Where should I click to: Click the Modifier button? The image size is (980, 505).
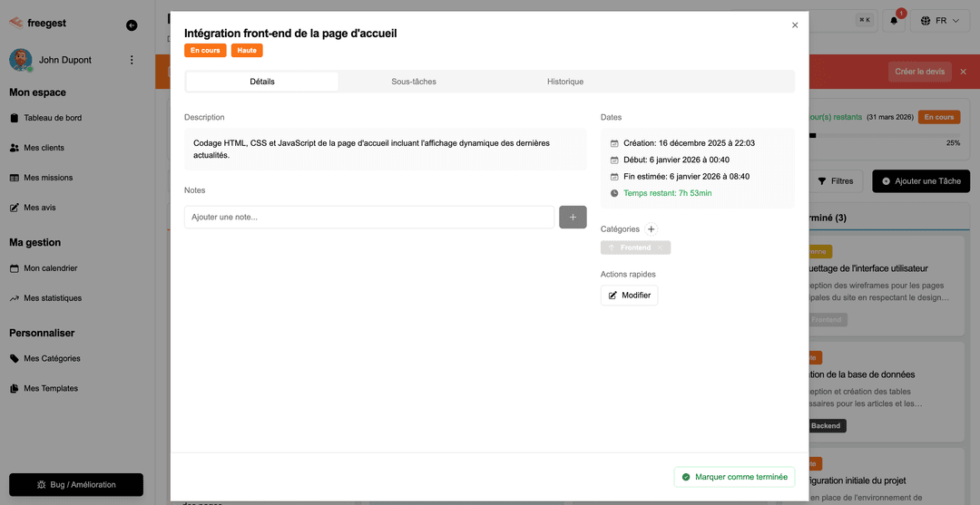tap(629, 295)
